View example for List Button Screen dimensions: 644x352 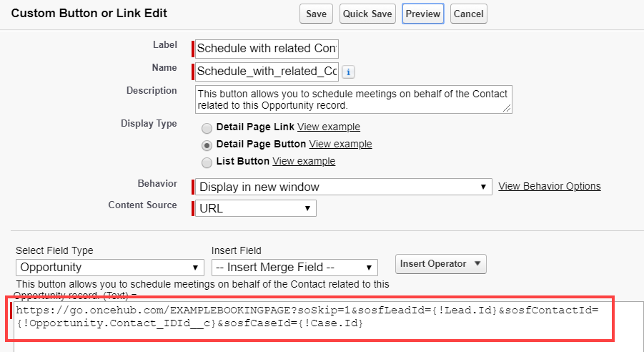(304, 162)
